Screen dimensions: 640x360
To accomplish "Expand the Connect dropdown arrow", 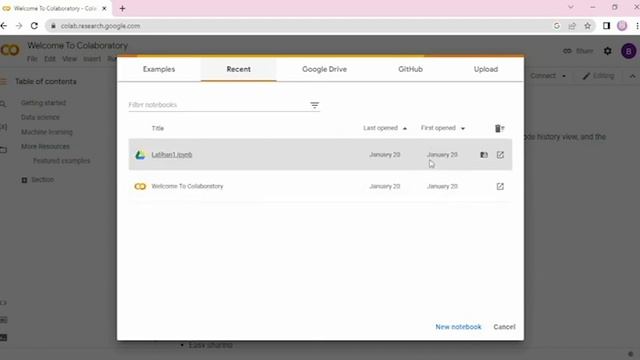I will pyautogui.click(x=564, y=76).
